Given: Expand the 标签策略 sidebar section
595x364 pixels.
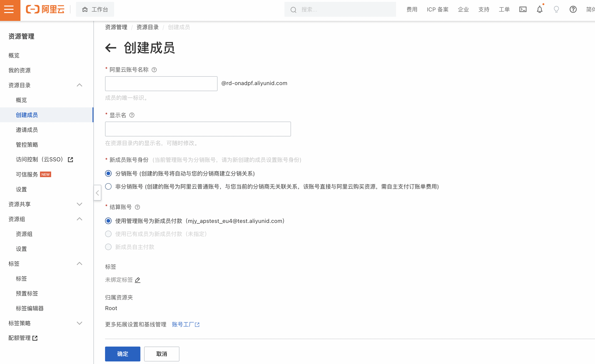Looking at the screenshot, I should pos(79,323).
